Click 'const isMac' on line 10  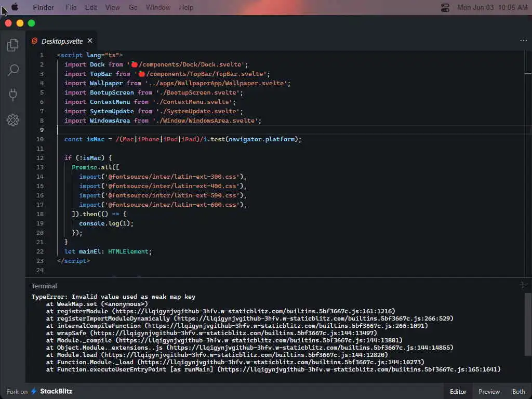[x=85, y=139]
